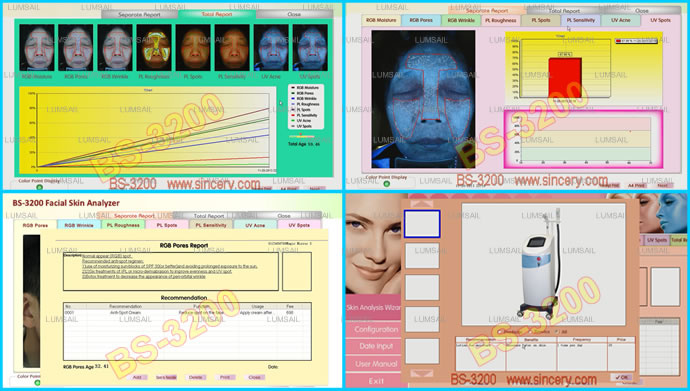
Task: Click the Total Age indicator slider
Action: point(301,136)
